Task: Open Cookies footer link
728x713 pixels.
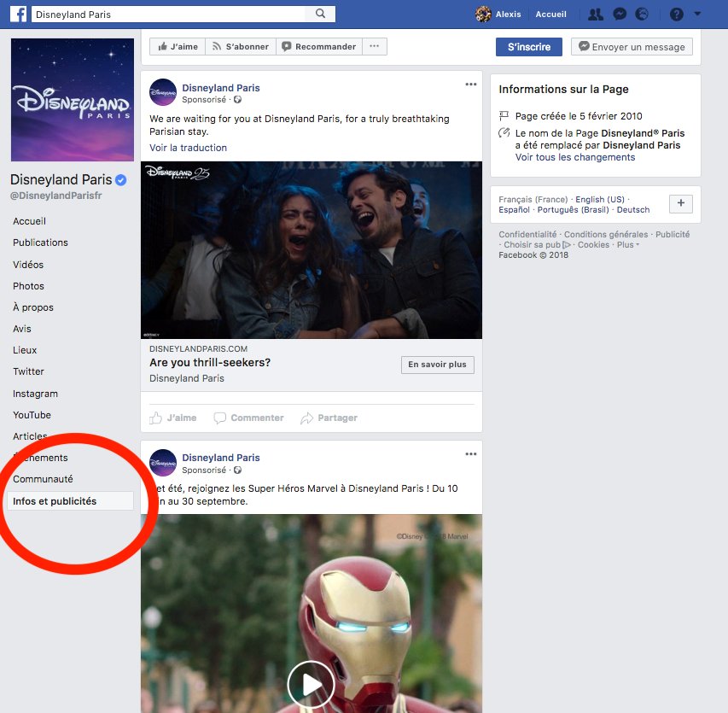Action: point(593,245)
